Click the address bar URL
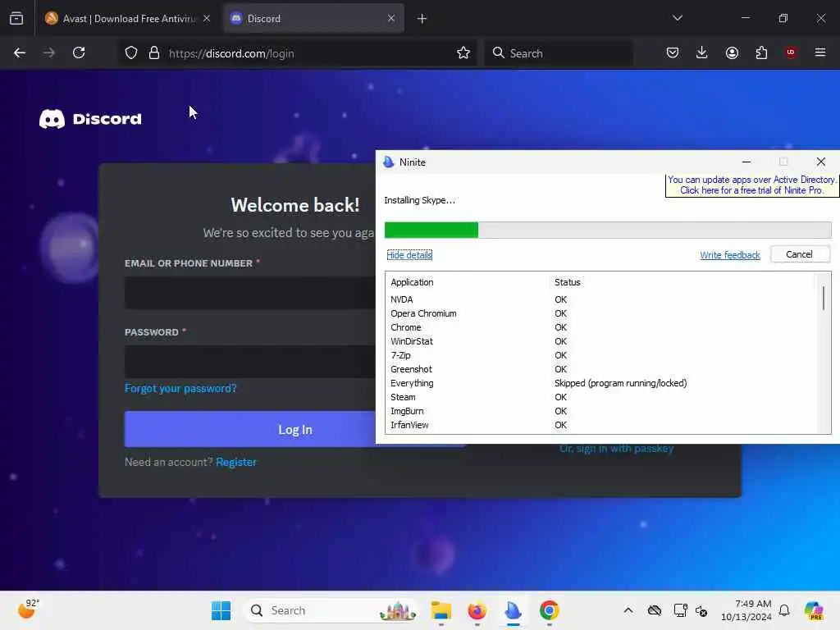The image size is (840, 630). coord(231,53)
